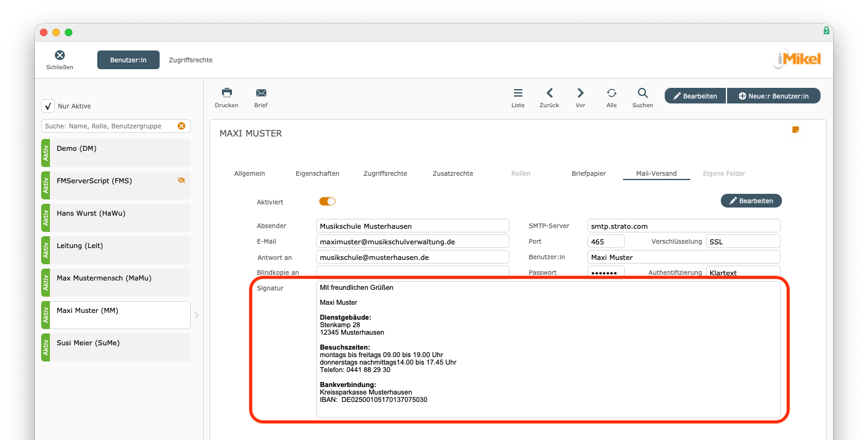Go to previous record with Zurück

[549, 93]
